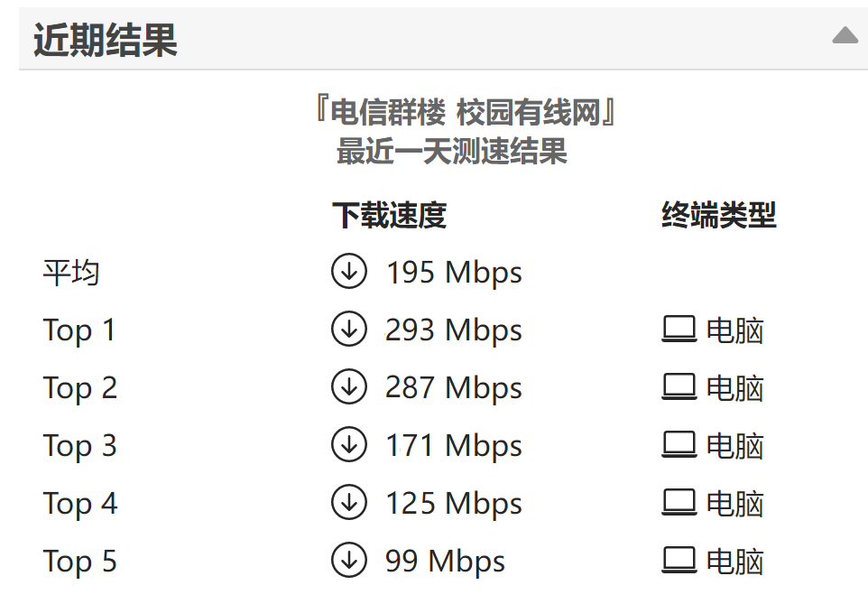Click the download icon beside 293 Mbps
The height and width of the screenshot is (604, 868).
point(349,329)
